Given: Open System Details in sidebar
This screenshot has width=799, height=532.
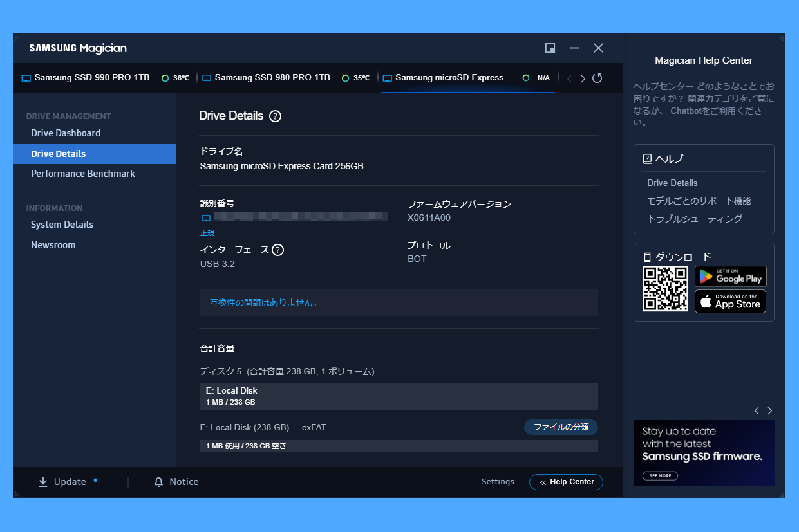Looking at the screenshot, I should 62,225.
